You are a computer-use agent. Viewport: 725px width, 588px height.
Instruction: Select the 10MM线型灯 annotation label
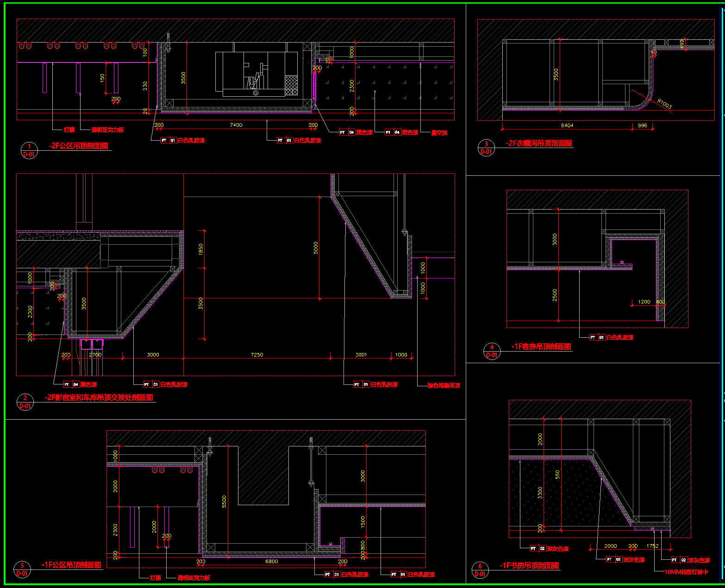pos(686,572)
